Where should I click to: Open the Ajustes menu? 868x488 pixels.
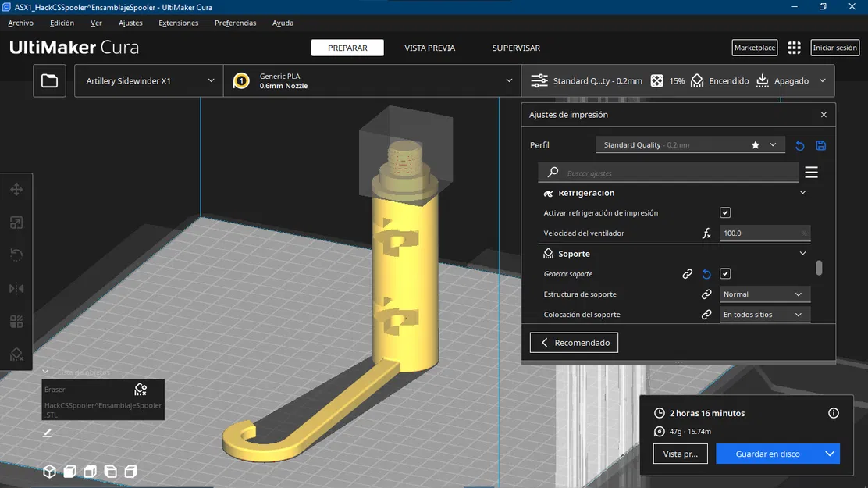click(x=130, y=23)
